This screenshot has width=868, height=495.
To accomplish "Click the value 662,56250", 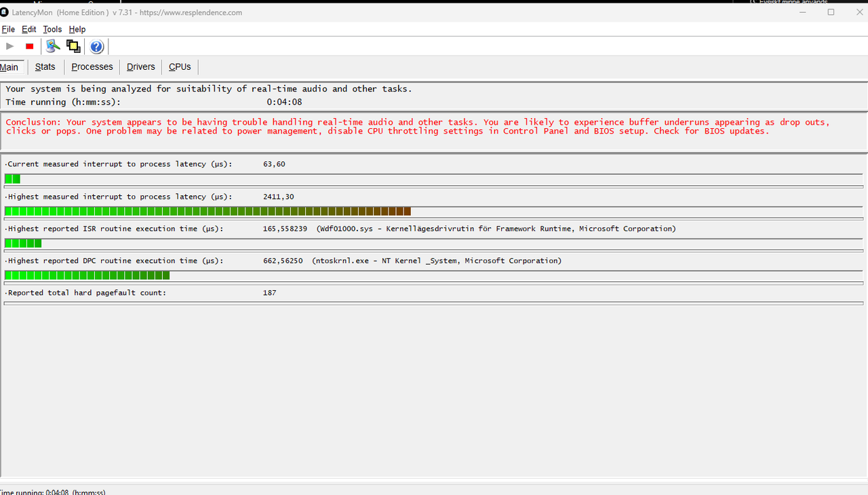I will click(283, 260).
